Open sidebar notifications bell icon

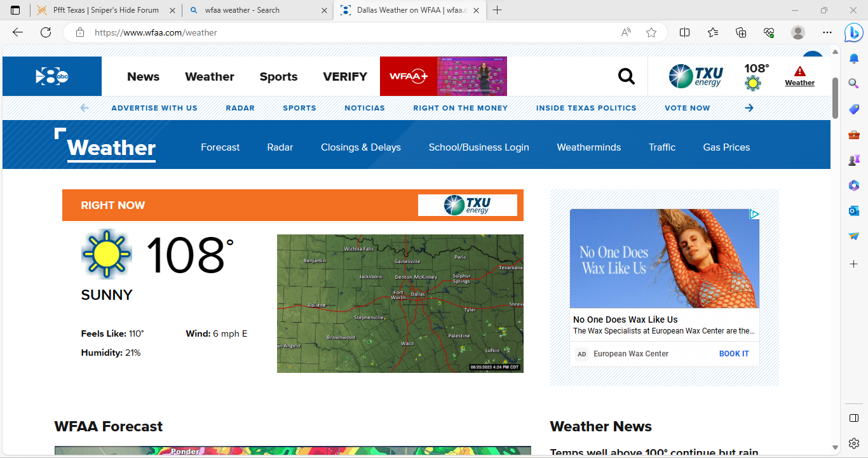854,58
